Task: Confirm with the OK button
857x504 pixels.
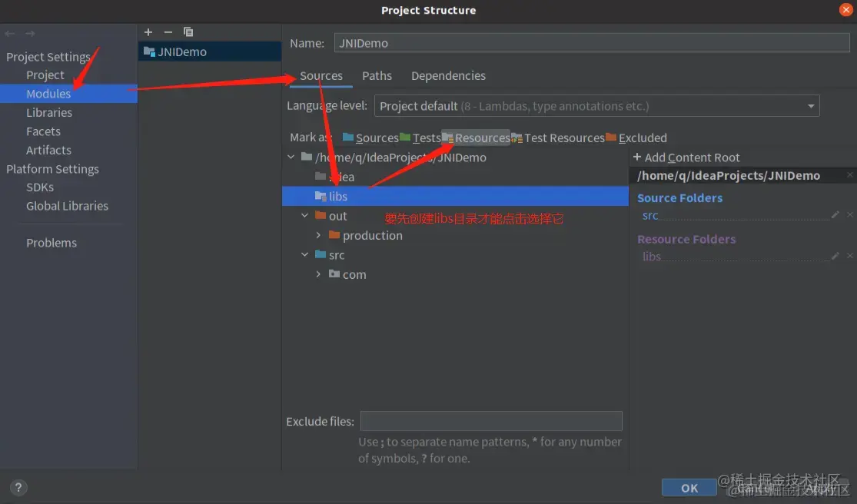Action: point(689,488)
